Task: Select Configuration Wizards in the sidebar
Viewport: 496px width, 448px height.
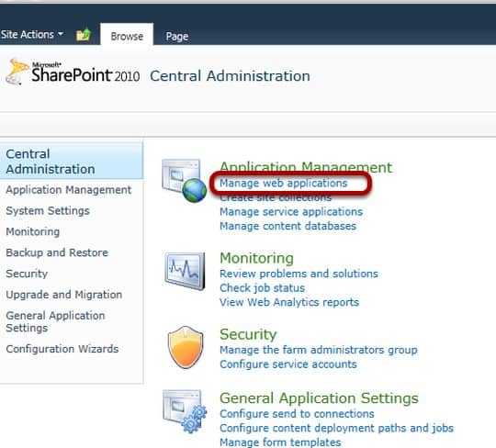Action: (x=62, y=349)
